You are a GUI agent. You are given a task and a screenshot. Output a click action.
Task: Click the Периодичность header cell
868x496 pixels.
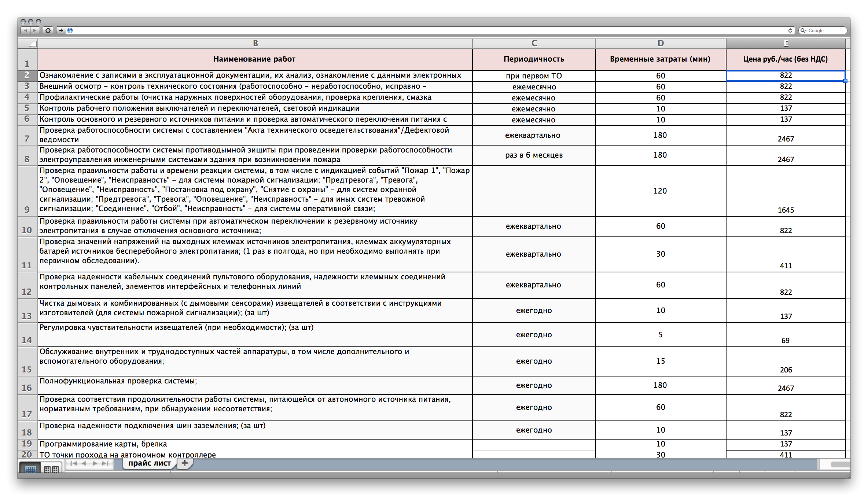(x=534, y=59)
